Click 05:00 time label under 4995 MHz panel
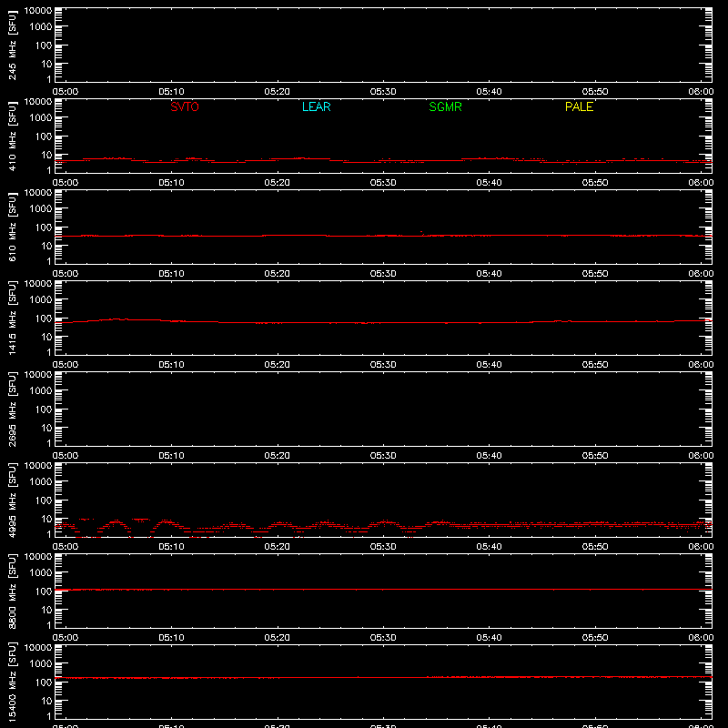Viewport: 728px width, 728px height. coord(66,547)
